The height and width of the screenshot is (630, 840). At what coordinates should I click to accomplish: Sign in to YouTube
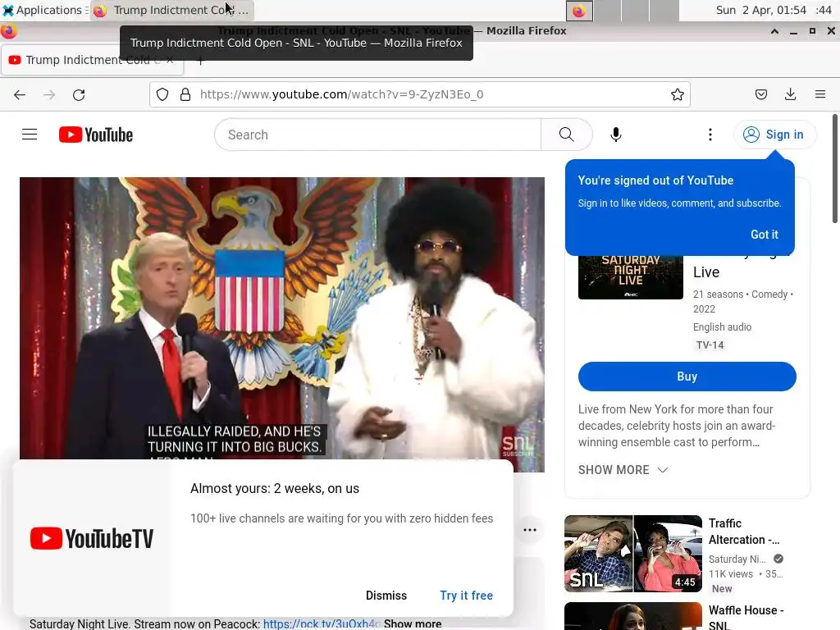[774, 135]
